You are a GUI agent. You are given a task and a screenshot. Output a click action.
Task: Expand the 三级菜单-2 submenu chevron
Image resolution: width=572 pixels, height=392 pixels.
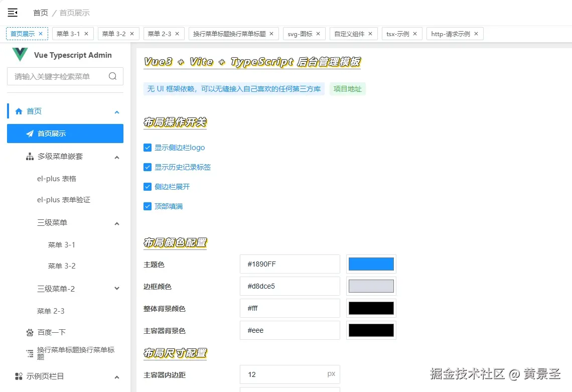click(x=117, y=288)
